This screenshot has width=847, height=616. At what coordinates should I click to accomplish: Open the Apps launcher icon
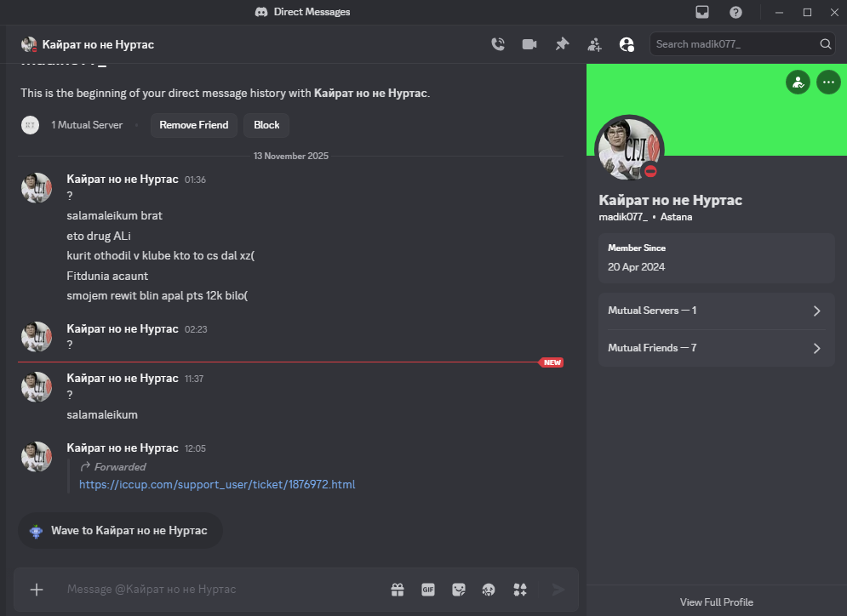click(x=519, y=590)
